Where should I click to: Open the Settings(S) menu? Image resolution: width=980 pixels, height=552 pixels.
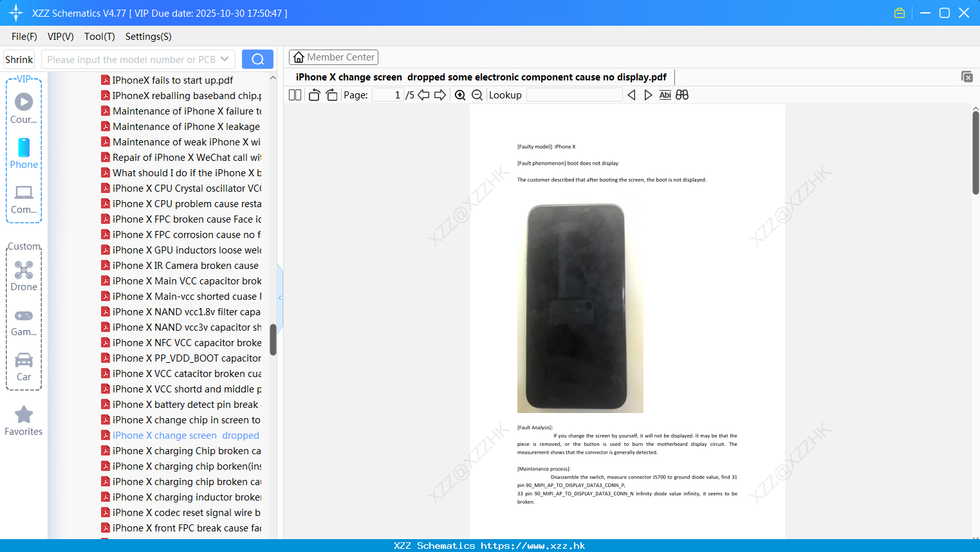point(149,36)
